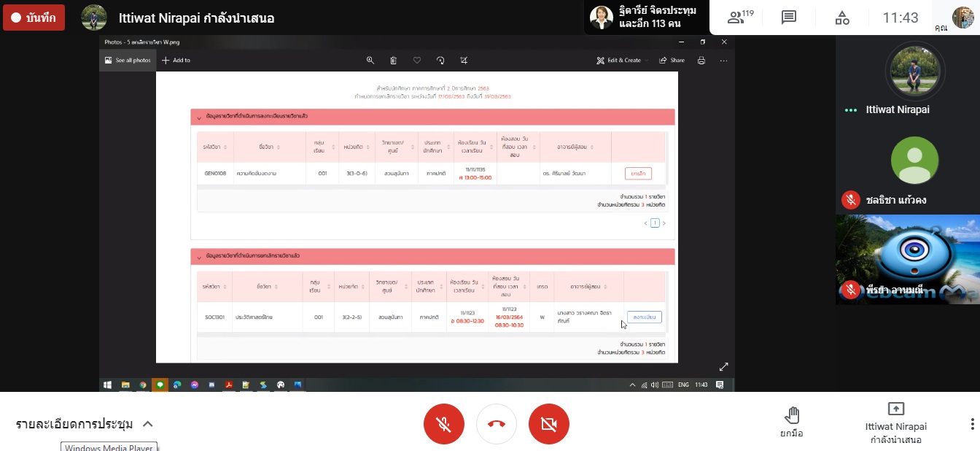The height and width of the screenshot is (451, 980).
Task: Open the activities shapes icon
Action: (x=841, y=18)
